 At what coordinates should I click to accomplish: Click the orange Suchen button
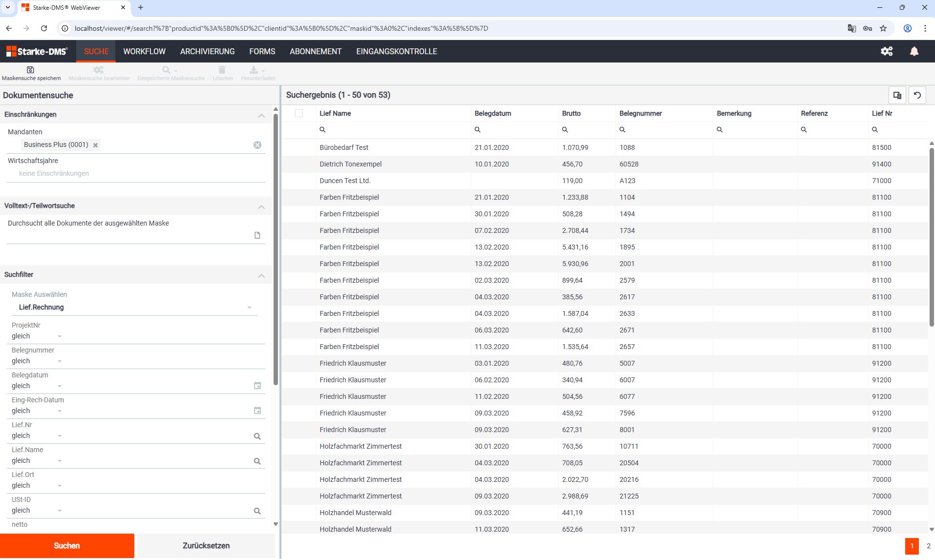pos(67,546)
